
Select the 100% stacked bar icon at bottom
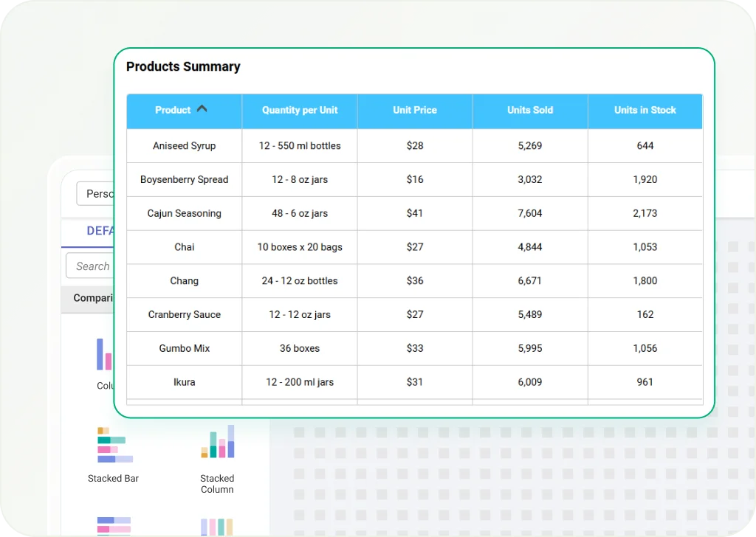pyautogui.click(x=114, y=526)
